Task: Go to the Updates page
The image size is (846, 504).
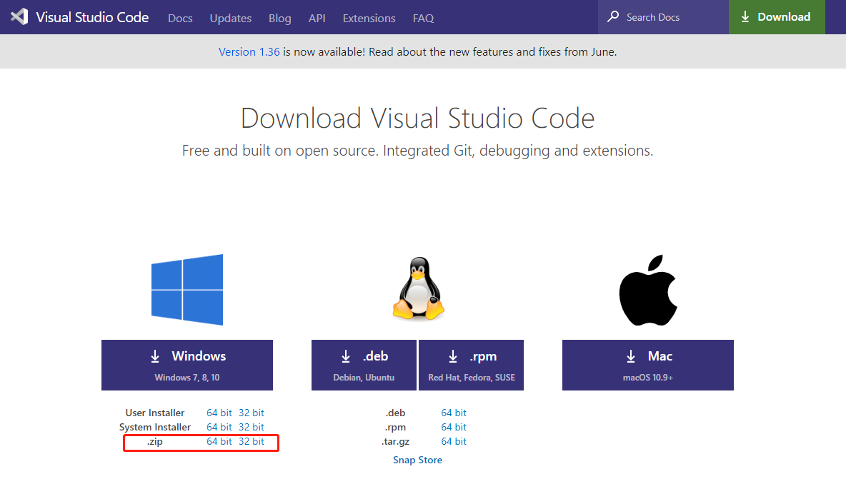Action: coord(231,18)
